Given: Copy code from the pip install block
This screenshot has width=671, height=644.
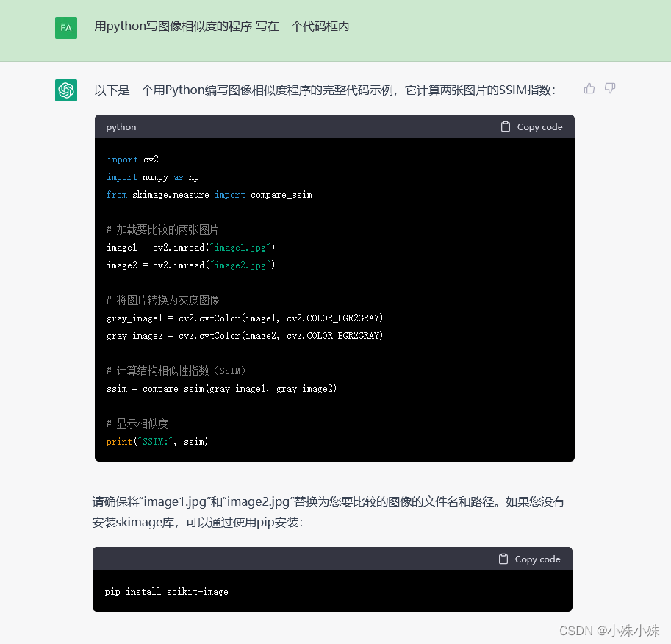Looking at the screenshot, I should 529,559.
